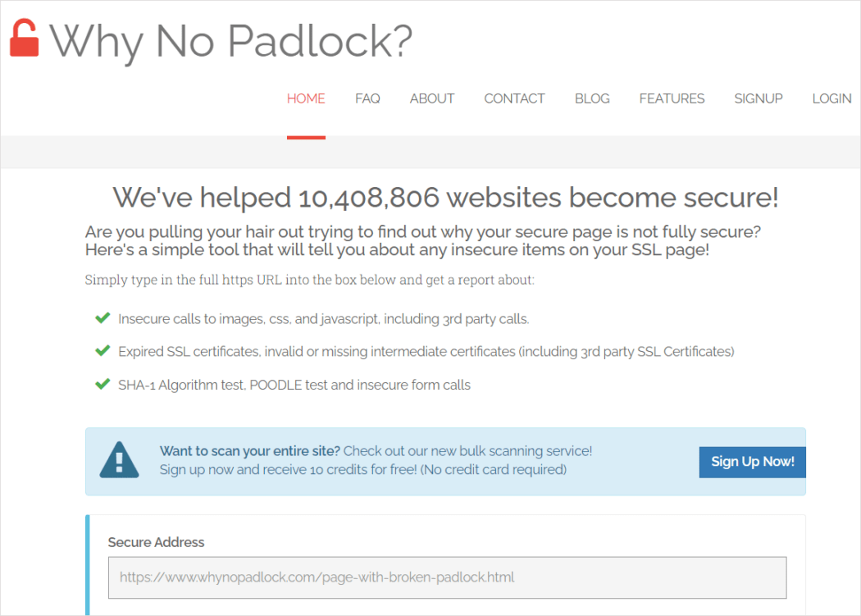Click the Secure Address label

click(156, 542)
